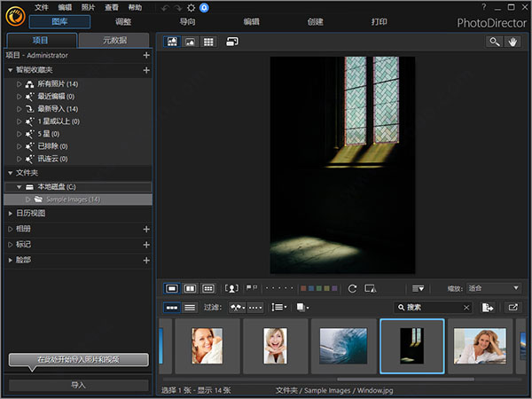Viewport: 532px width, 399px height.
Task: Select the 元数据 panel tab
Action: [x=114, y=41]
